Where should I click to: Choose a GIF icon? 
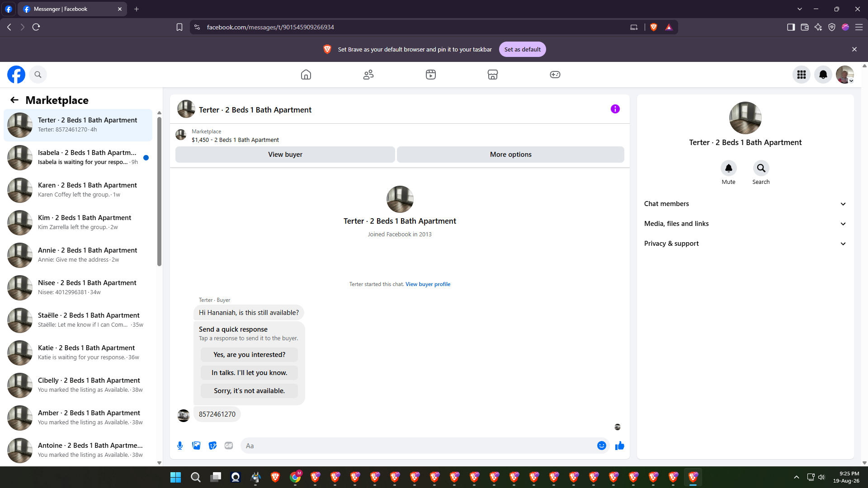(x=229, y=446)
